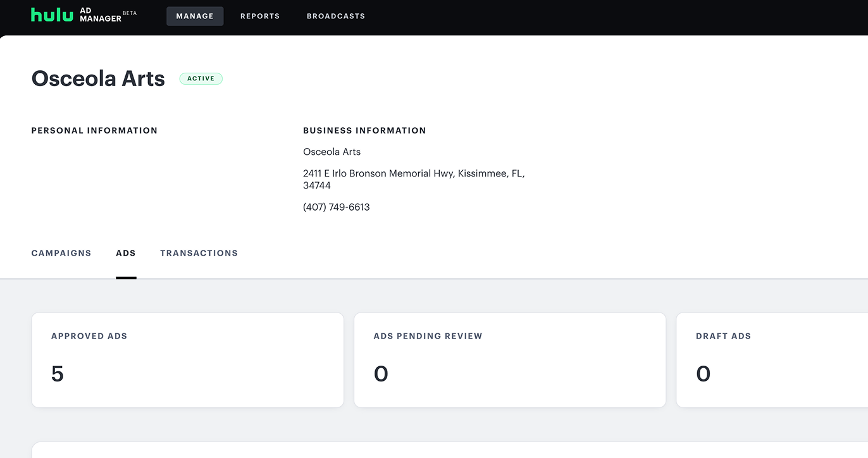Click the business phone number
Image resolution: width=868 pixels, height=458 pixels.
point(337,206)
